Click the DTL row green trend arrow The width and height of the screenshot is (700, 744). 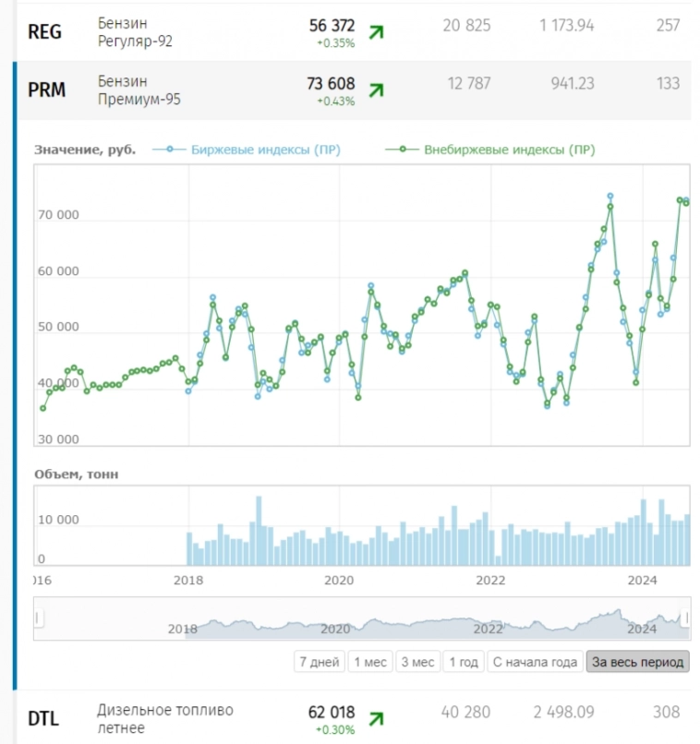click(x=376, y=717)
